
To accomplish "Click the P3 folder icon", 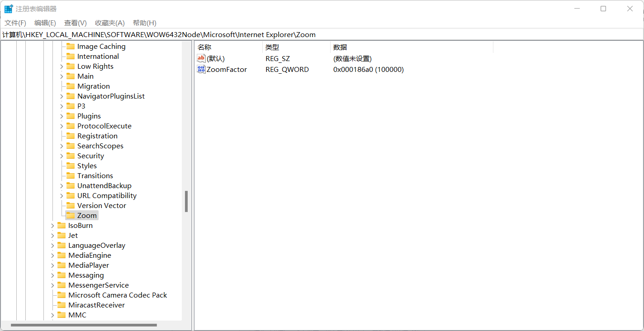I will pyautogui.click(x=71, y=106).
